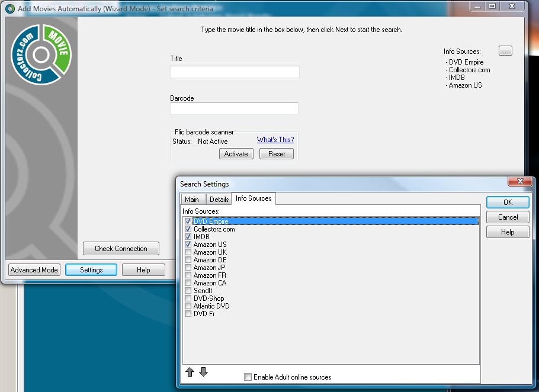Screen dimensions: 539x392
Task: Confirm Search Settings with OK
Action: (x=508, y=203)
